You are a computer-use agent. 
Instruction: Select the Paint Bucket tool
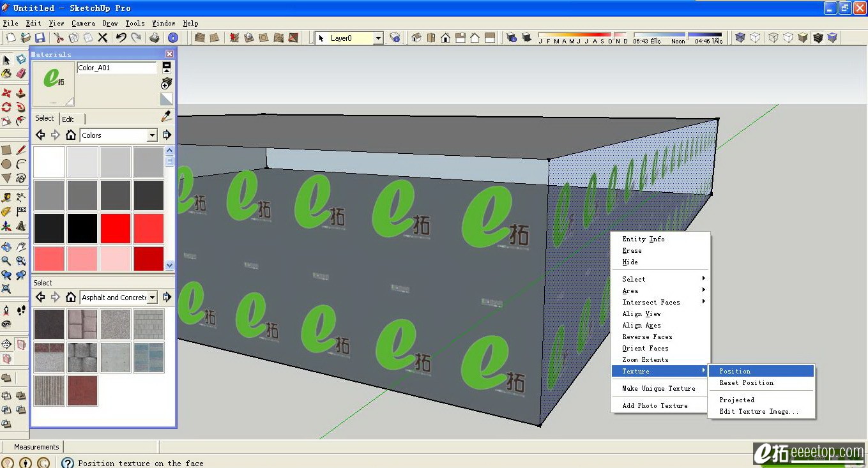coord(6,74)
